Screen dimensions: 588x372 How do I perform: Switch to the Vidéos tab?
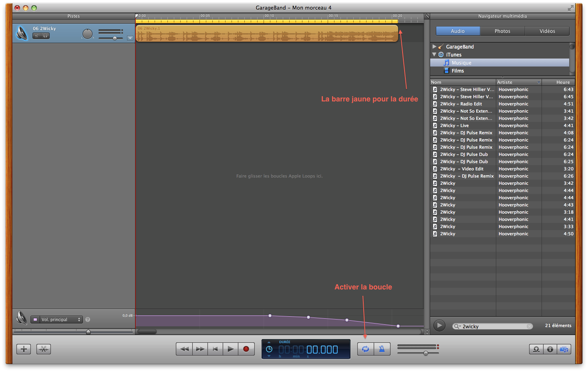(547, 31)
